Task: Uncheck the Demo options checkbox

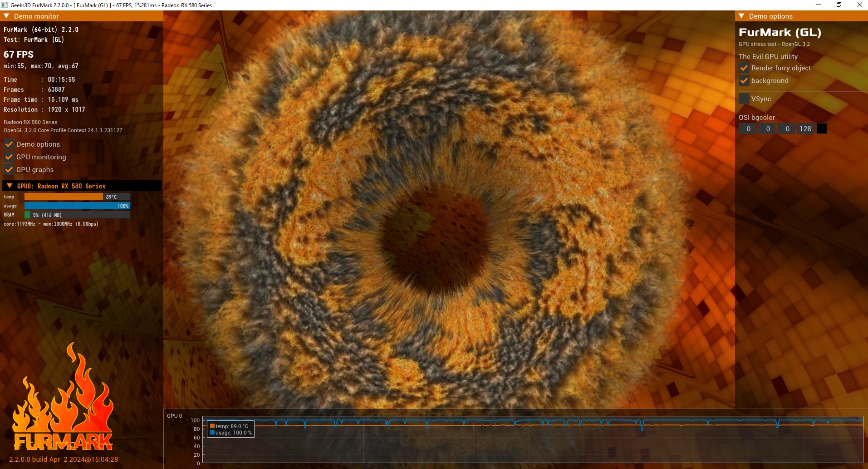Action: pos(9,144)
